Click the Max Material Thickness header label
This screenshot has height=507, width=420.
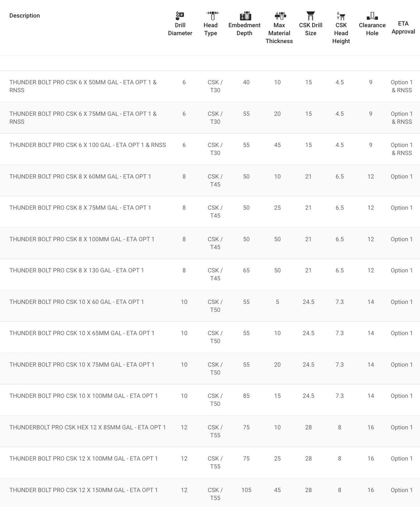pos(279,33)
